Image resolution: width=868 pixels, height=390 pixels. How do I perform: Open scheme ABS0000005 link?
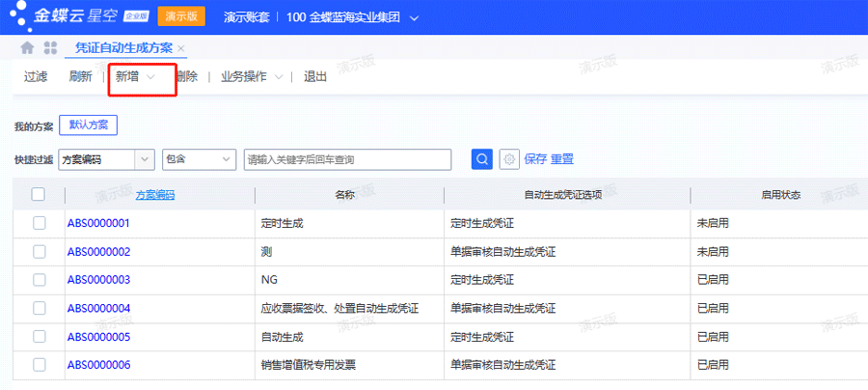pyautogui.click(x=98, y=337)
